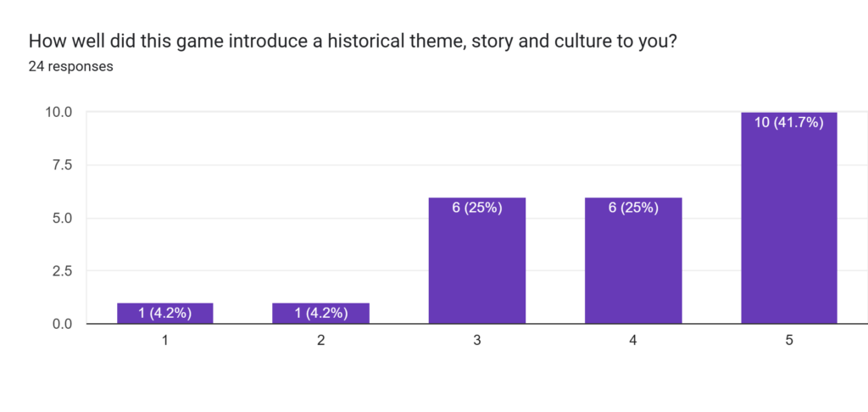Click the x-axis label 1
Screen dimensions: 868x412
pos(165,341)
